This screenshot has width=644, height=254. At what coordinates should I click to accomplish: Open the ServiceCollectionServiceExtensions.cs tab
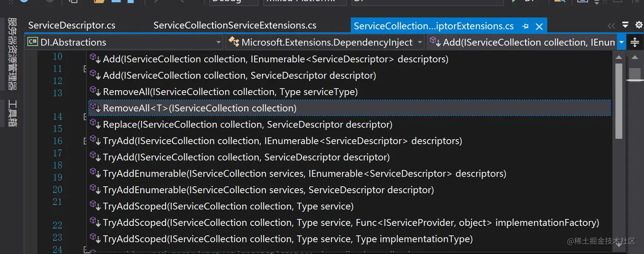click(235, 26)
